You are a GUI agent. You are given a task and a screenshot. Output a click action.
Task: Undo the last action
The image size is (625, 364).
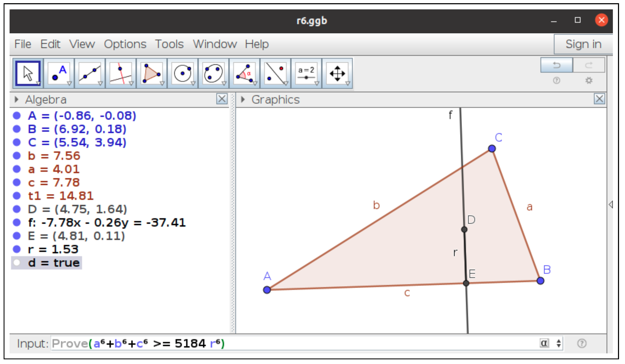coord(556,65)
